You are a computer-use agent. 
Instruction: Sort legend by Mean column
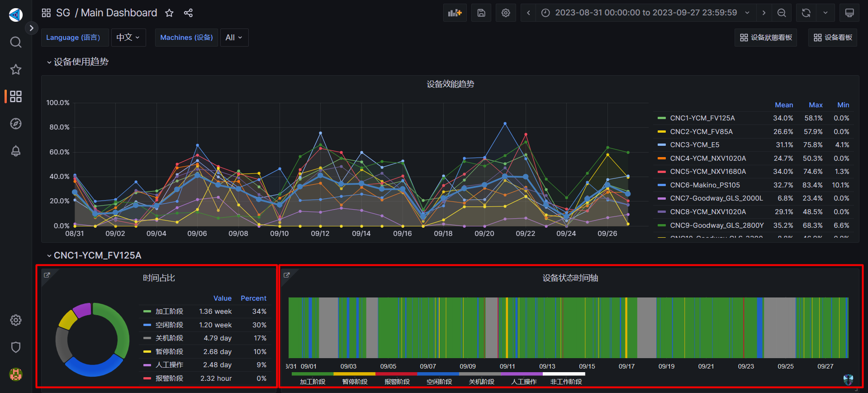pyautogui.click(x=783, y=105)
